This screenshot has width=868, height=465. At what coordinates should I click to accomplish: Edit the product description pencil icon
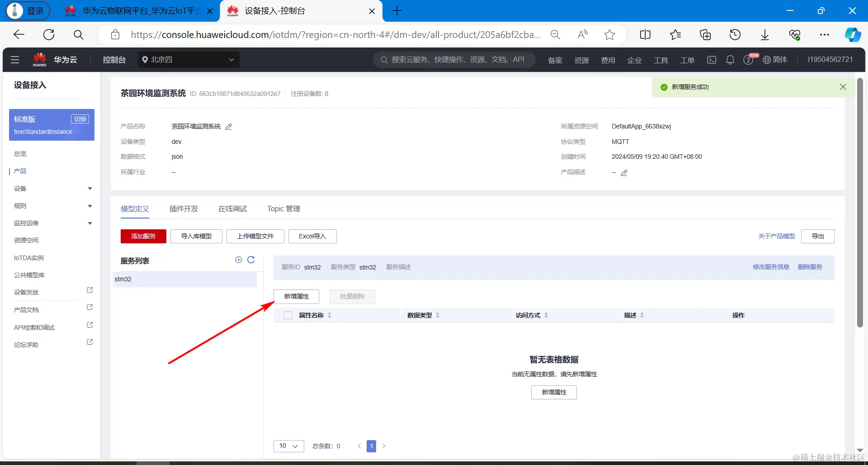pos(624,173)
